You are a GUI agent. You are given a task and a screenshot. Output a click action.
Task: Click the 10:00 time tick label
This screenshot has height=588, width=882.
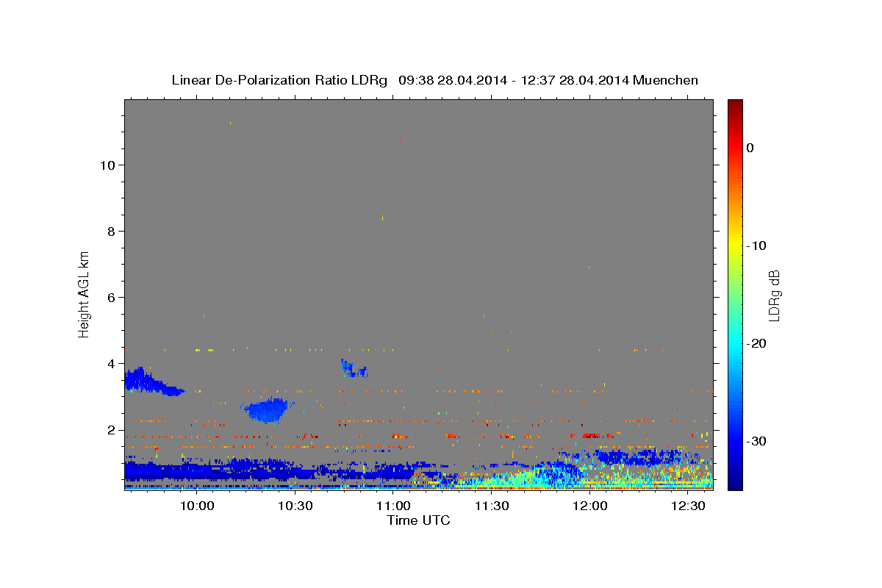[x=198, y=506]
